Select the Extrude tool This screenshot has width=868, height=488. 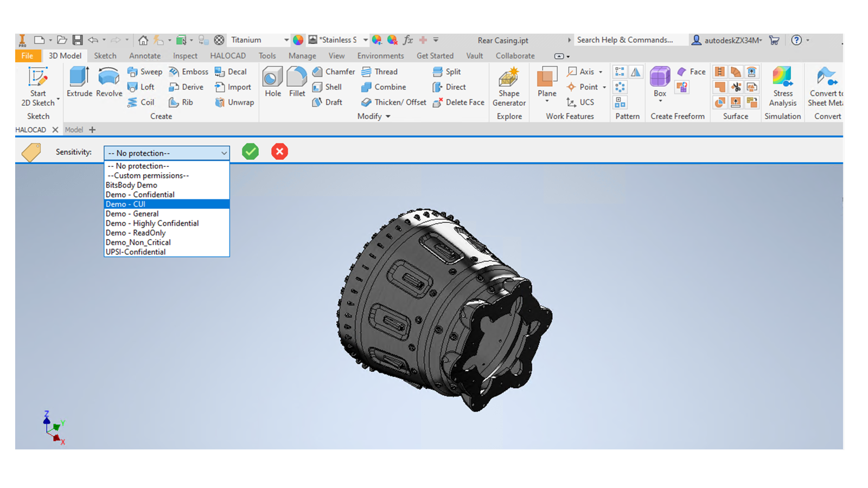pyautogui.click(x=79, y=82)
